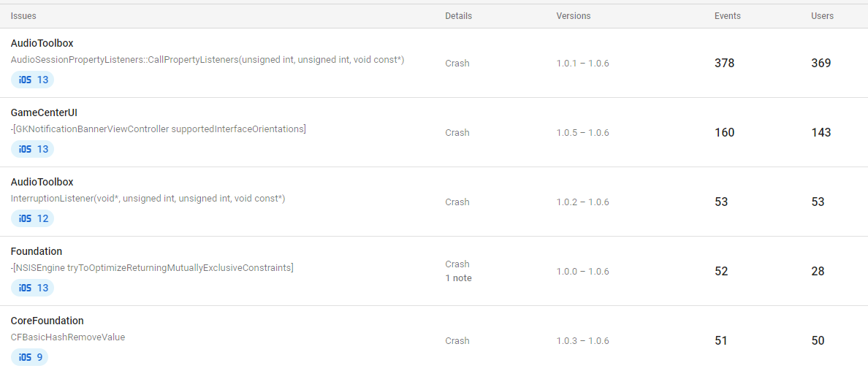Click the 378 events count

click(x=724, y=63)
